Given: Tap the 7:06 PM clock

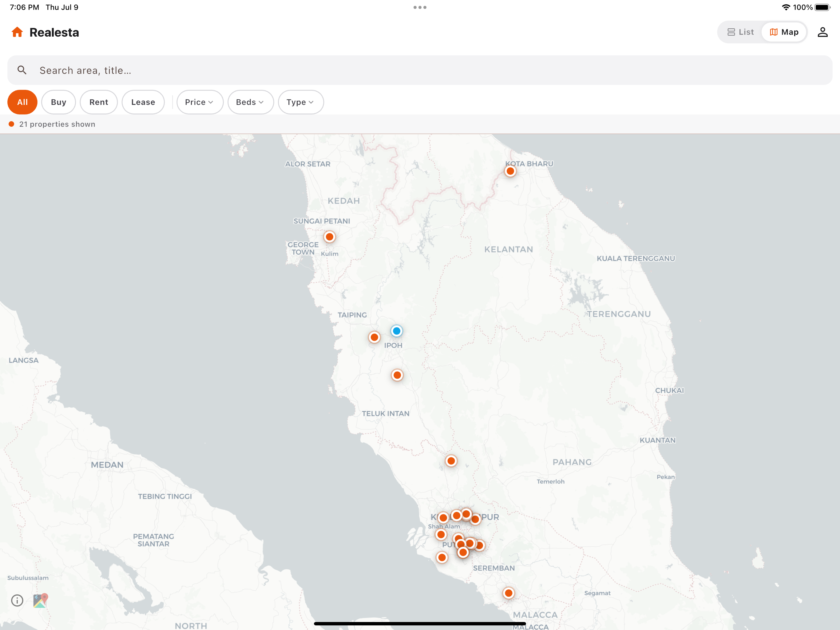Looking at the screenshot, I should pyautogui.click(x=25, y=7).
